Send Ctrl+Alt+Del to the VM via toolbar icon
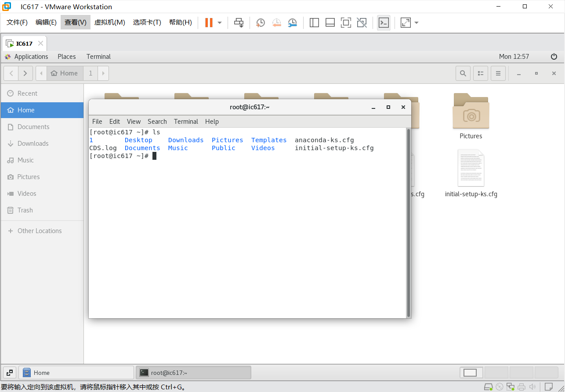The height and width of the screenshot is (392, 565). click(x=239, y=22)
